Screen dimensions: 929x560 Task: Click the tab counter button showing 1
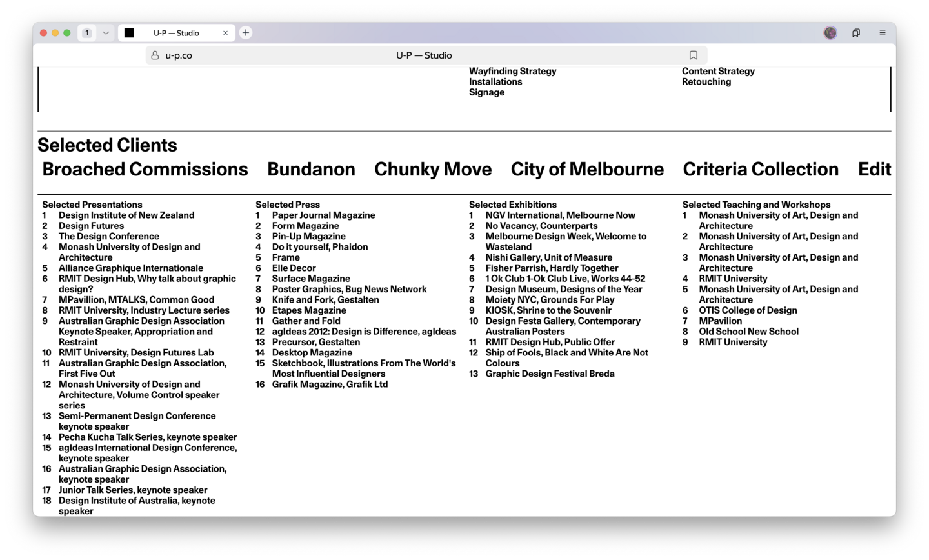87,33
